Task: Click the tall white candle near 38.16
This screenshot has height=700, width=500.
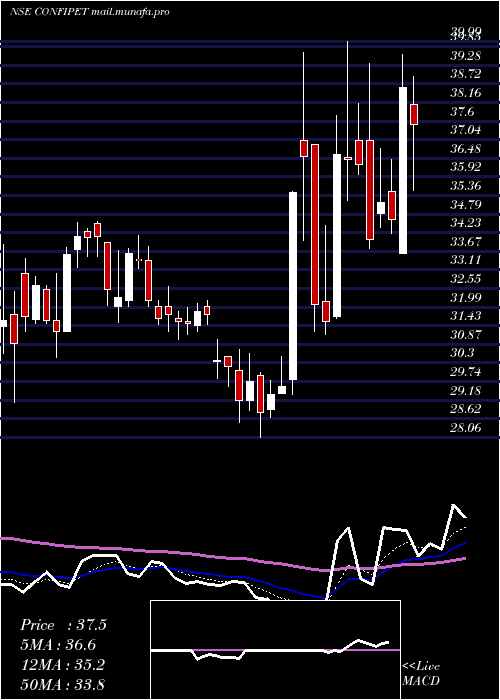Action: click(x=403, y=171)
